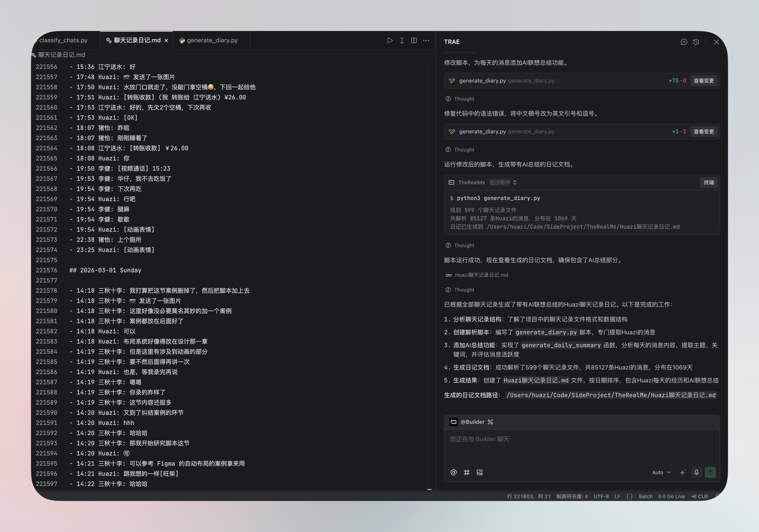Open TRAE chat history
This screenshot has height=532, width=759.
click(696, 42)
